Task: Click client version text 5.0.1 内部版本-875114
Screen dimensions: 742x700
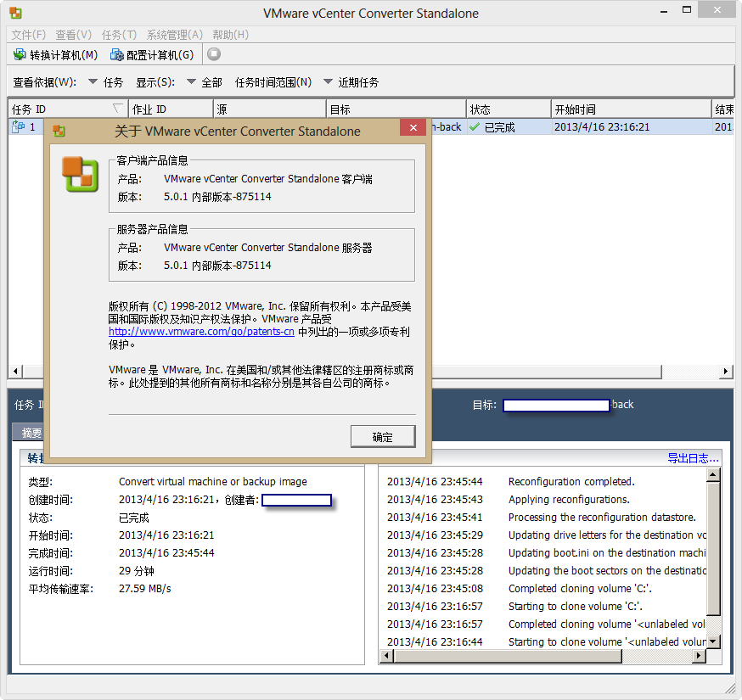Action: tap(217, 197)
